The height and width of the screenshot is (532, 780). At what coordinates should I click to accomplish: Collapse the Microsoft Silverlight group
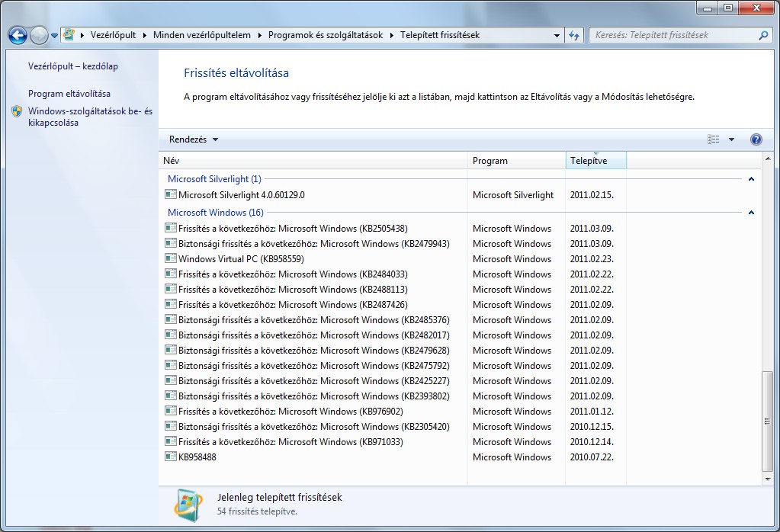[x=751, y=179]
